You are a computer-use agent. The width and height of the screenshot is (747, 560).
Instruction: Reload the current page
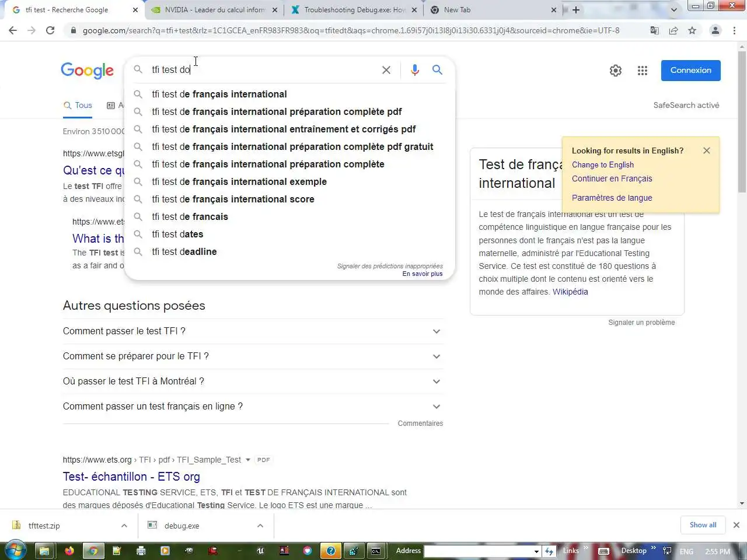[x=50, y=30]
